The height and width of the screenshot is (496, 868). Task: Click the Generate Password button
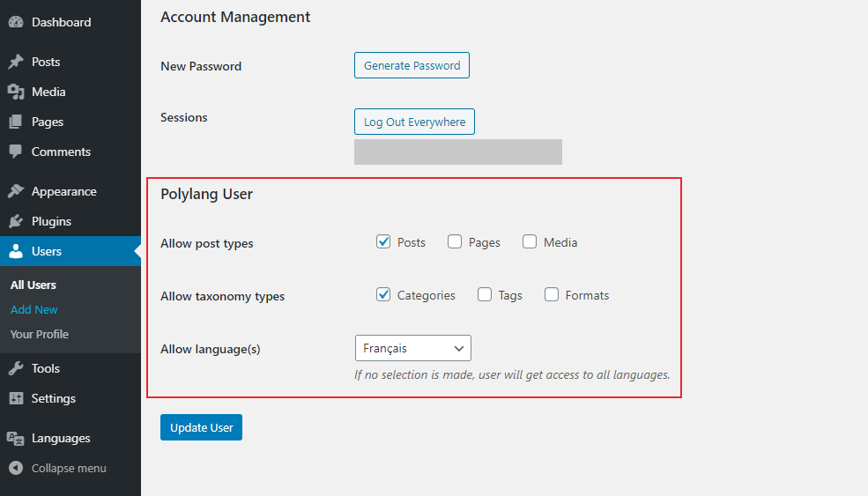[x=412, y=65]
